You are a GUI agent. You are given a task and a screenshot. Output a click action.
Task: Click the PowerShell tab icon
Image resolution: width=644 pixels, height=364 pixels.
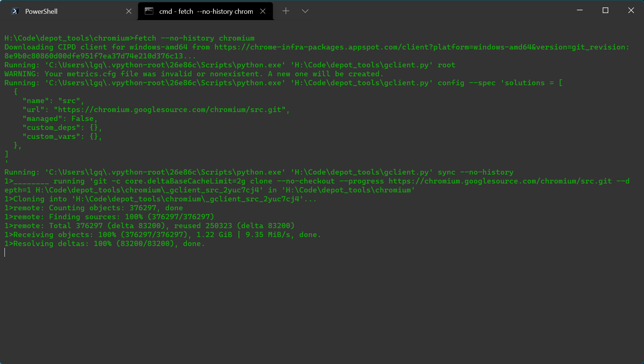tap(15, 11)
